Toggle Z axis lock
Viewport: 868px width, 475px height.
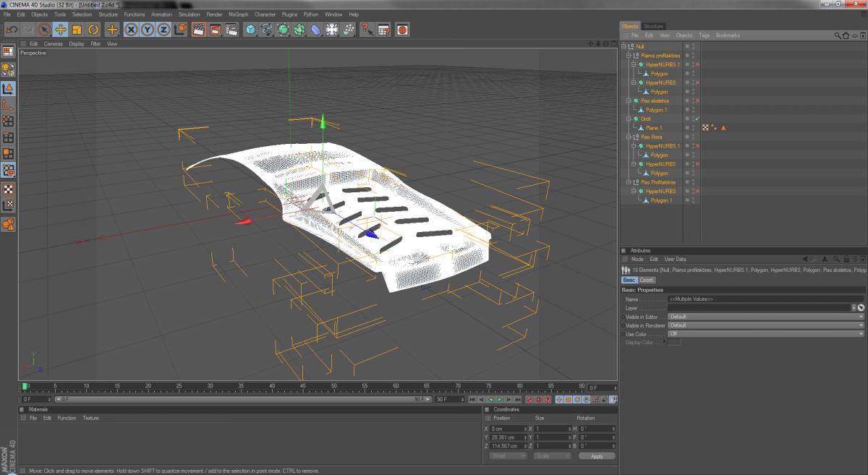coord(164,30)
